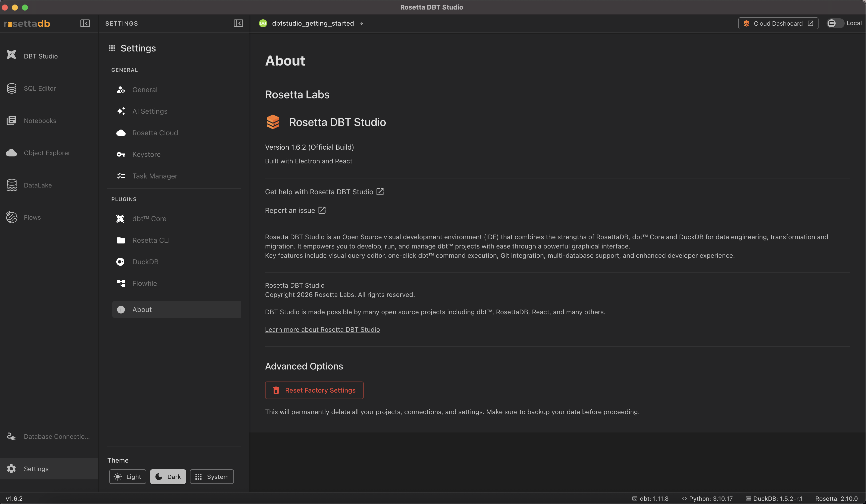Open the RosettaDB project link
This screenshot has height=504, width=866.
pyautogui.click(x=512, y=312)
